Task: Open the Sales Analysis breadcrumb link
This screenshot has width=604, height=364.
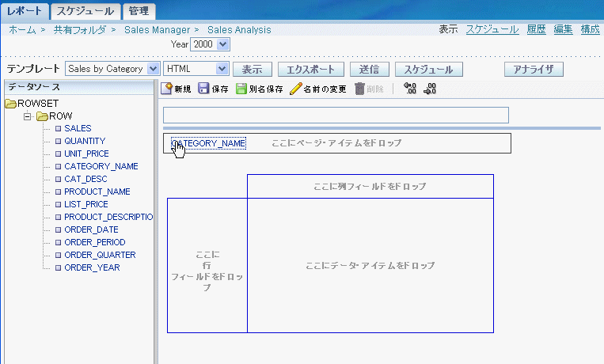Action: 239,29
